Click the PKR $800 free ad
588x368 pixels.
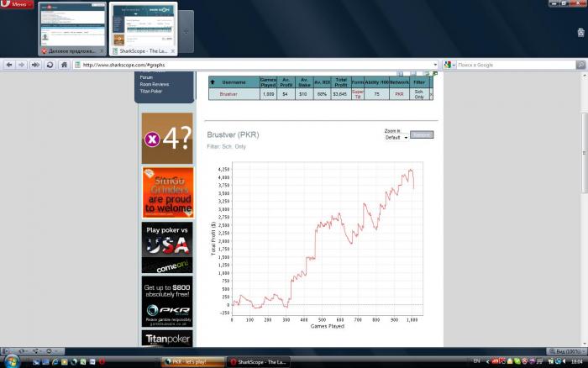[167, 302]
